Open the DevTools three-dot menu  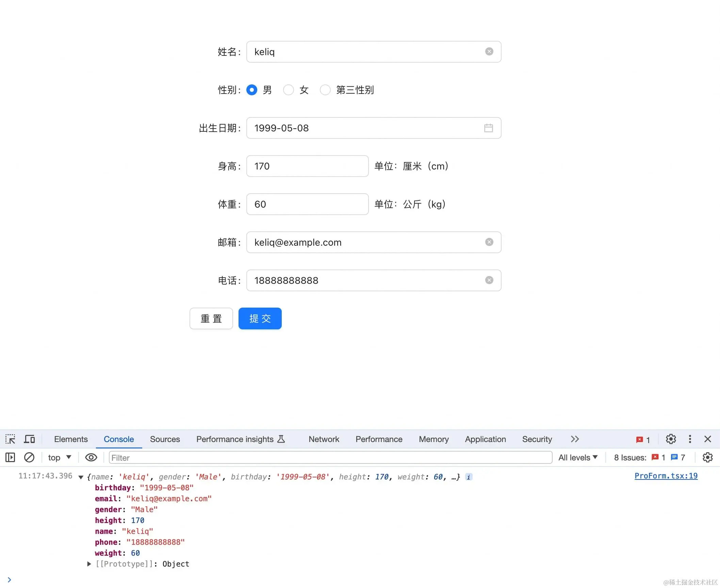click(690, 439)
